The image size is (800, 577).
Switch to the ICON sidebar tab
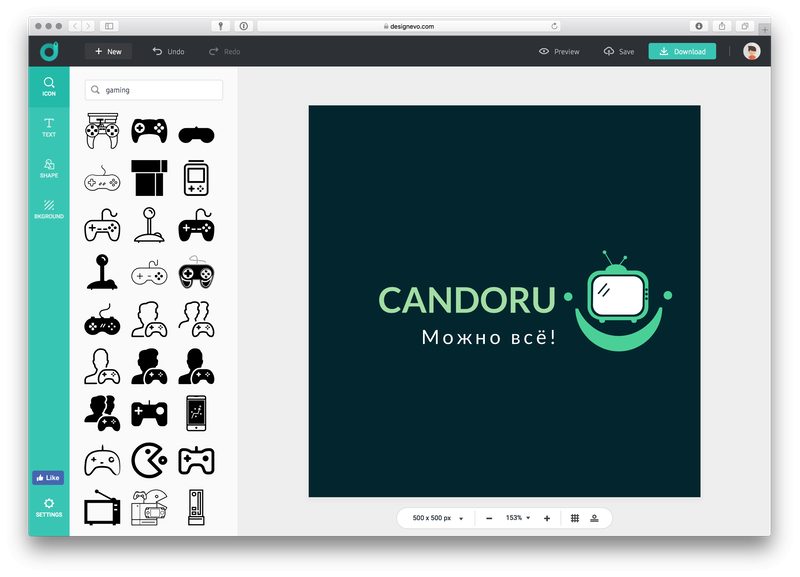(x=49, y=87)
